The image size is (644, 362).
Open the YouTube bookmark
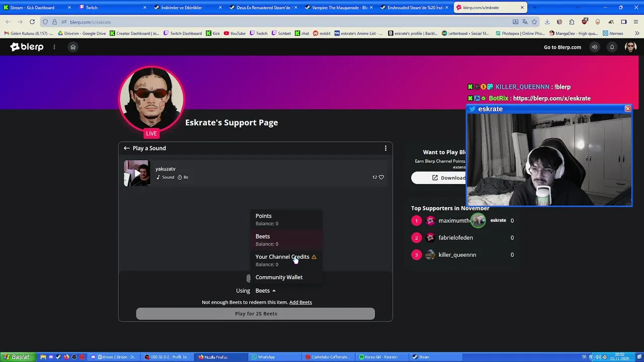coord(234,34)
